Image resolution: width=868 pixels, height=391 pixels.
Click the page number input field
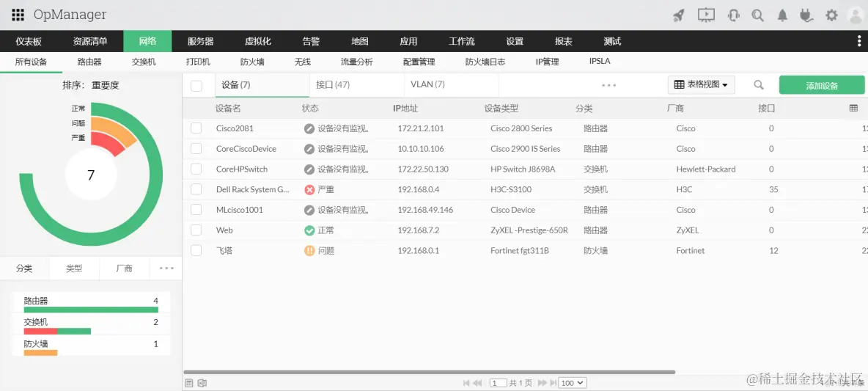(499, 383)
